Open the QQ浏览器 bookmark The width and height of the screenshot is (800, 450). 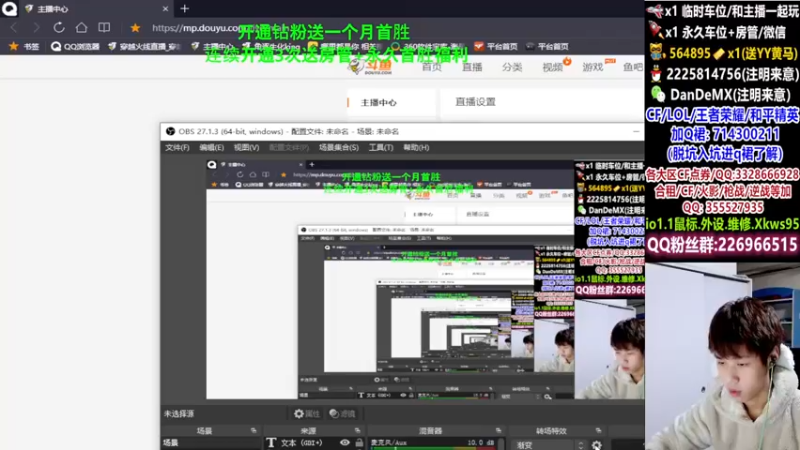tap(75, 46)
